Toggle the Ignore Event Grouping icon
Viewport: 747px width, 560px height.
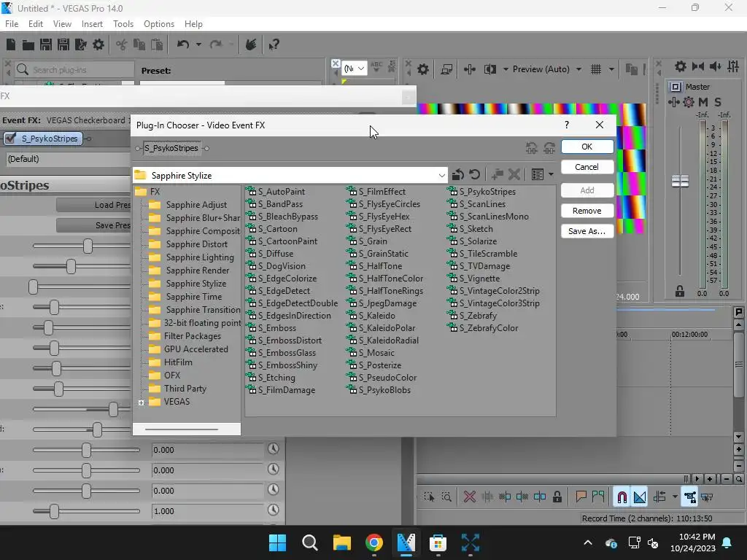click(707, 497)
